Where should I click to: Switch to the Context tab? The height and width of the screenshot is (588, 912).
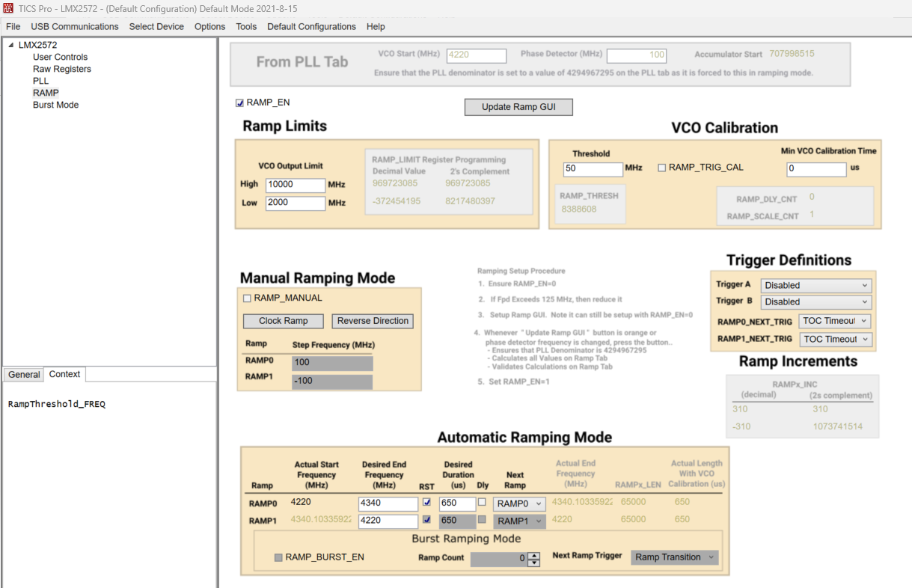click(x=64, y=374)
